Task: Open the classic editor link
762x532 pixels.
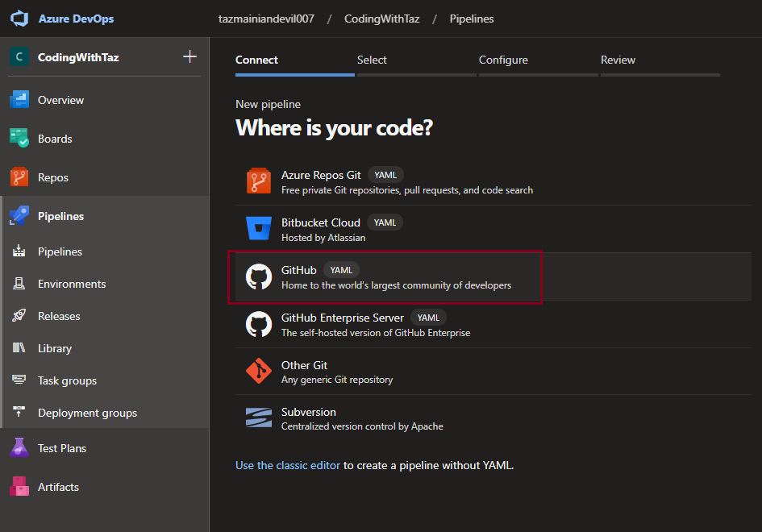Action: (287, 465)
